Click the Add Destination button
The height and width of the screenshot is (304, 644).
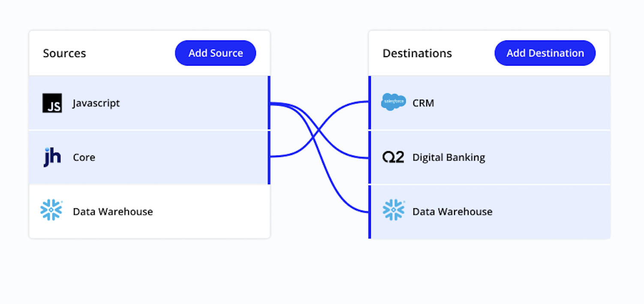pyautogui.click(x=545, y=53)
